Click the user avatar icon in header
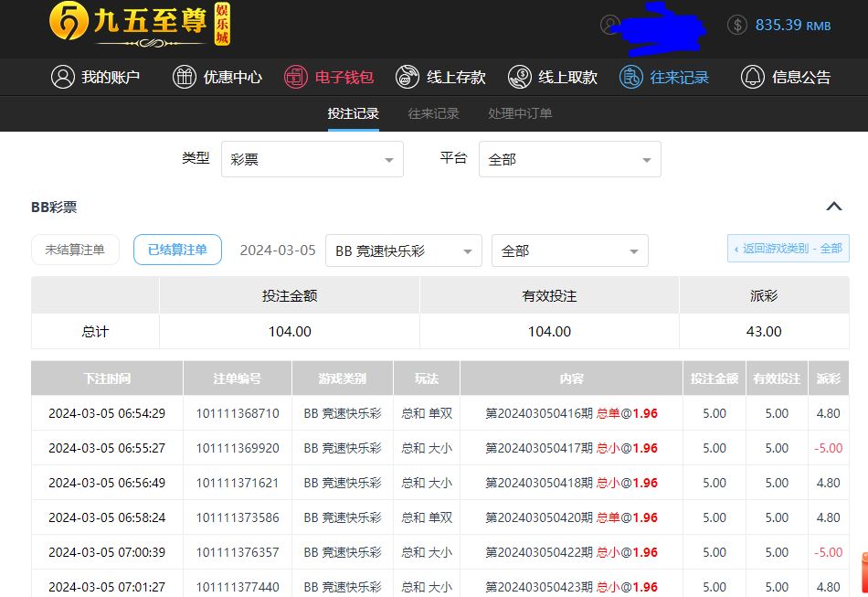 (x=610, y=25)
